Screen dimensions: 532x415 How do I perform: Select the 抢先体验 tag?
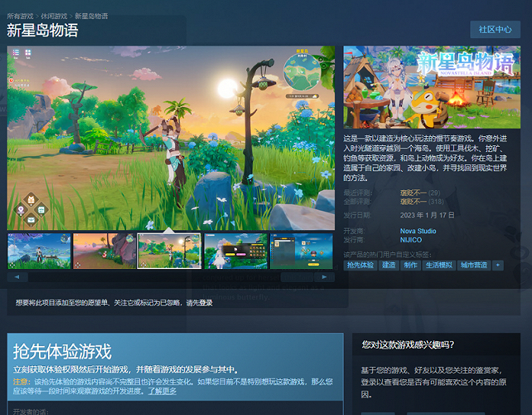[360, 265]
